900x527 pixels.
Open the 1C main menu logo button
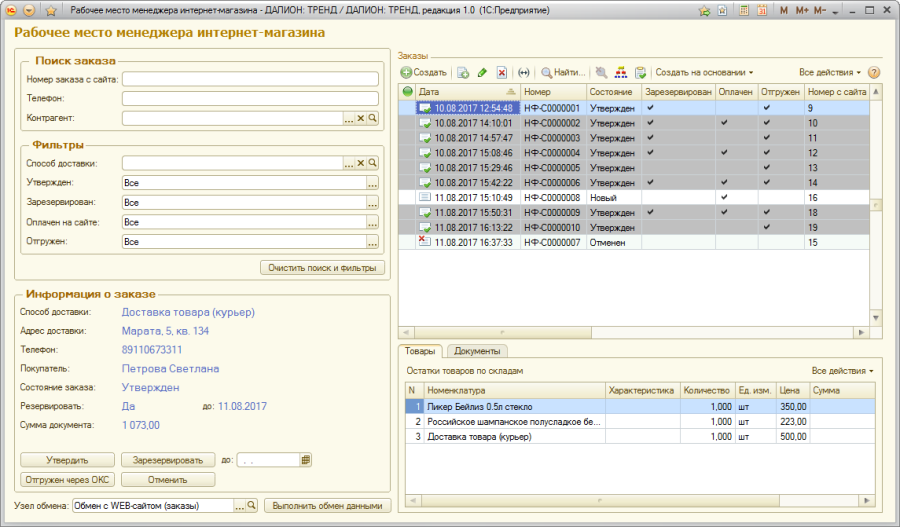pyautogui.click(x=11, y=10)
